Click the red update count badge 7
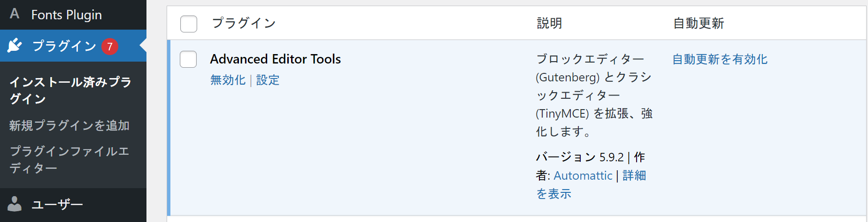This screenshot has height=222, width=868. point(110,47)
